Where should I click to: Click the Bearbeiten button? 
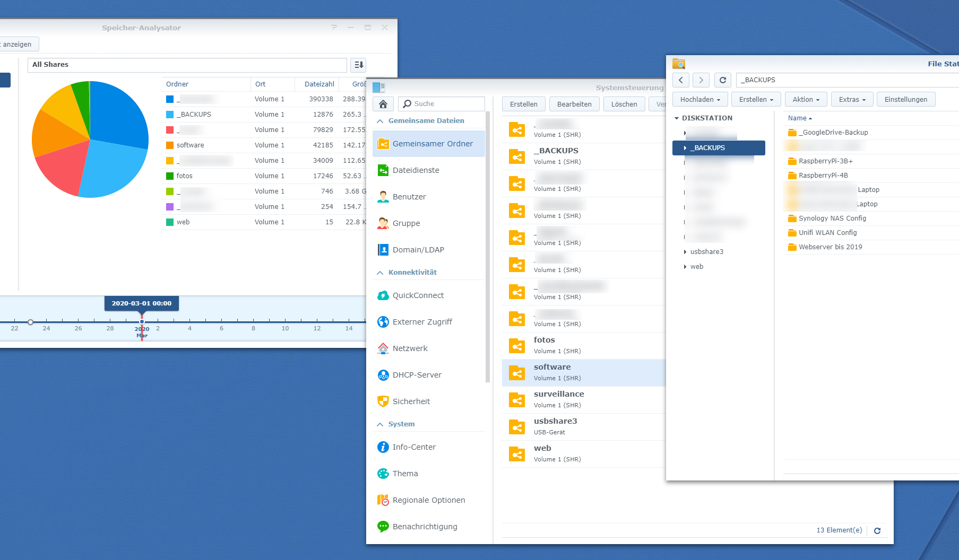(x=574, y=104)
